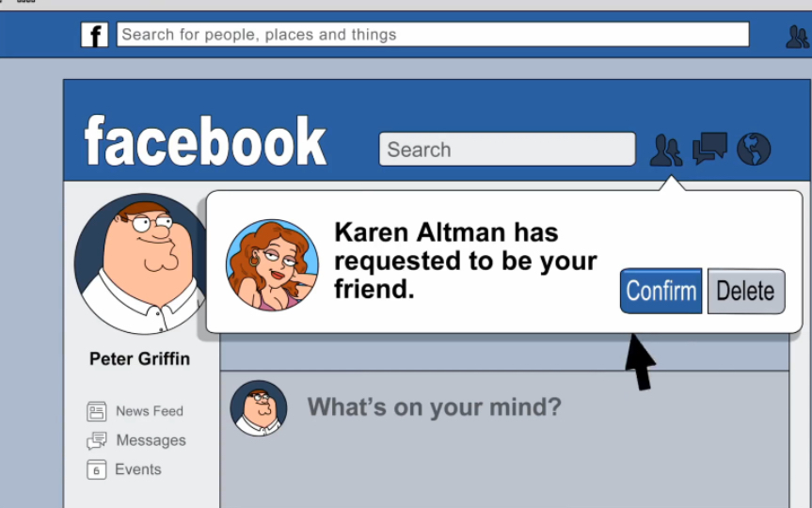
Task: Click the Events calendar icon
Action: point(96,469)
